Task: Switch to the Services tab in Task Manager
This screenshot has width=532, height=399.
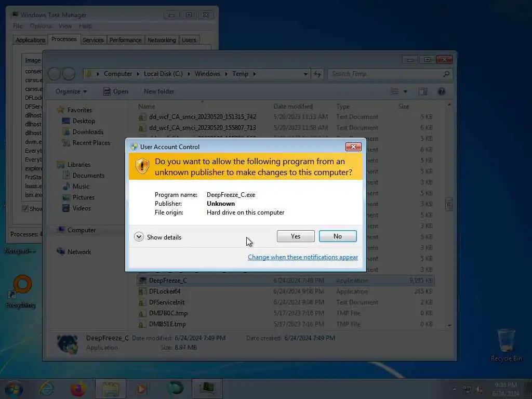Action: pos(93,40)
